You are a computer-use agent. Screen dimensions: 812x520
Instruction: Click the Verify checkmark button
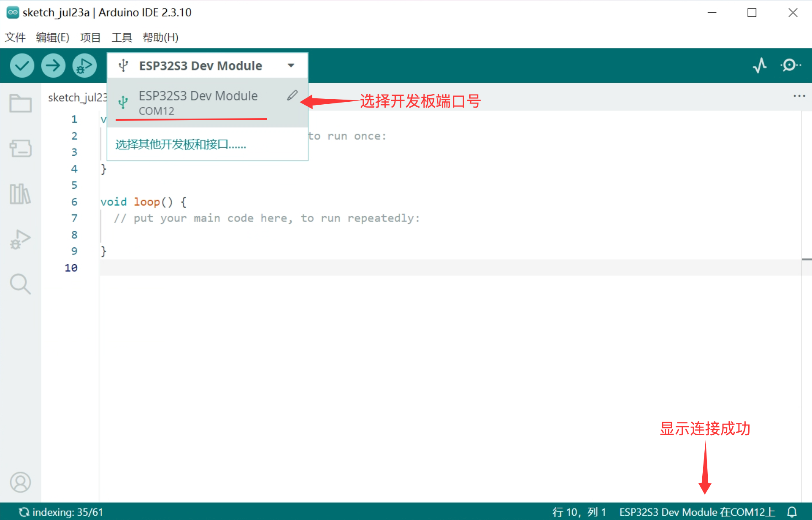coord(22,65)
